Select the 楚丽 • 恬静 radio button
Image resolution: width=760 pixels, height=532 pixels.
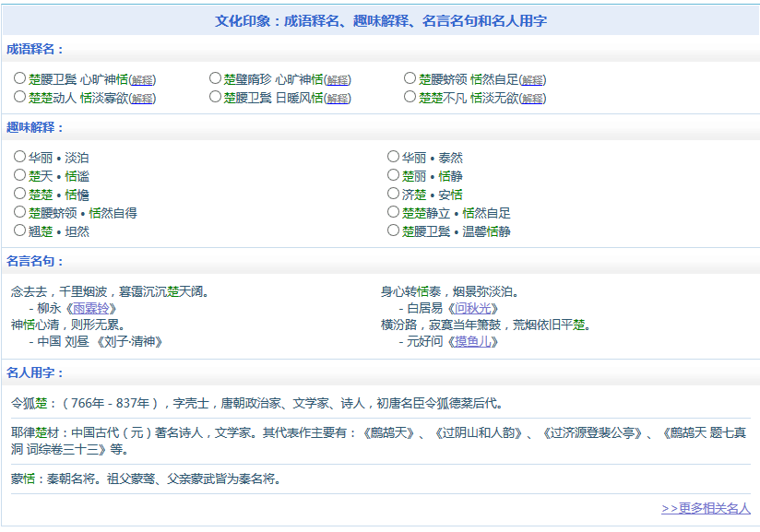point(393,175)
